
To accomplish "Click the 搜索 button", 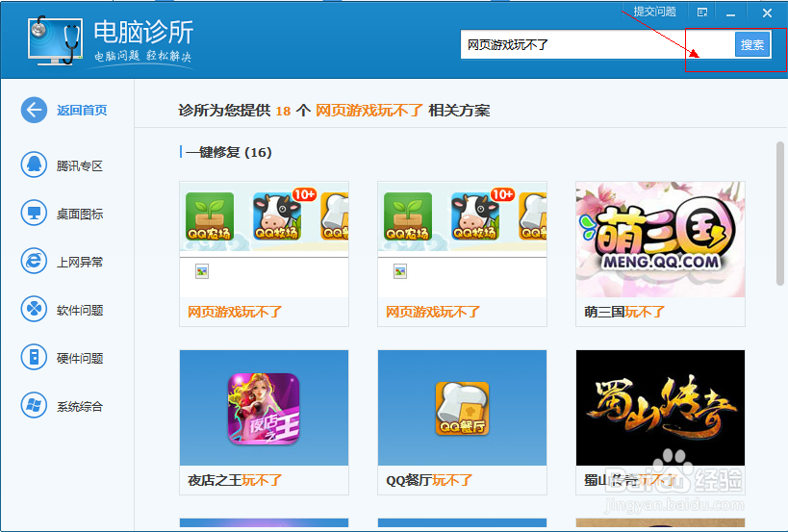I will pyautogui.click(x=752, y=44).
